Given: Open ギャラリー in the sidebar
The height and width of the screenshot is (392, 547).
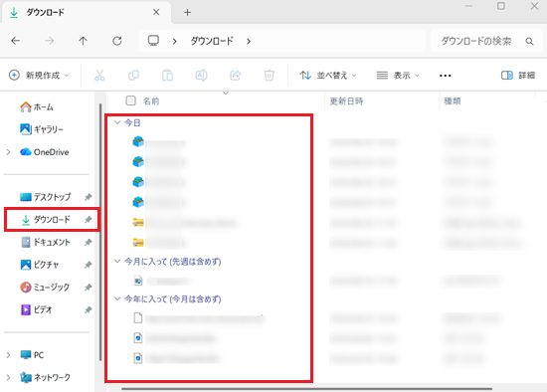Looking at the screenshot, I should pyautogui.click(x=42, y=129).
